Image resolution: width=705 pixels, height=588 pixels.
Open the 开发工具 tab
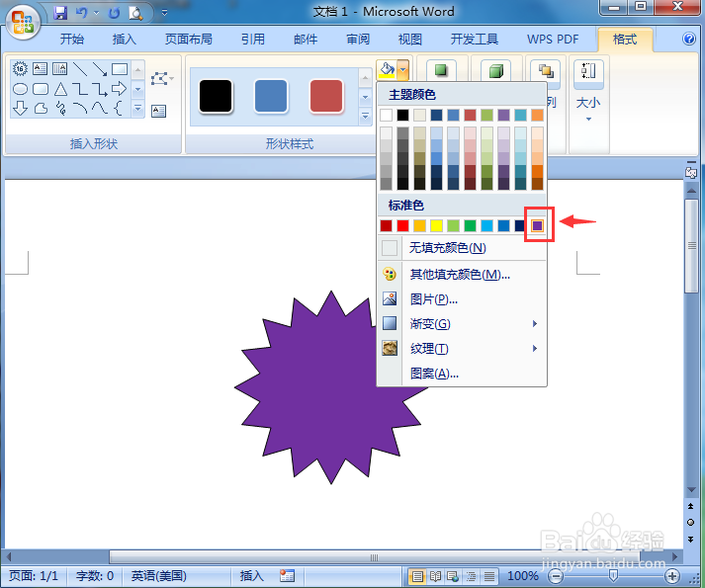coord(475,40)
